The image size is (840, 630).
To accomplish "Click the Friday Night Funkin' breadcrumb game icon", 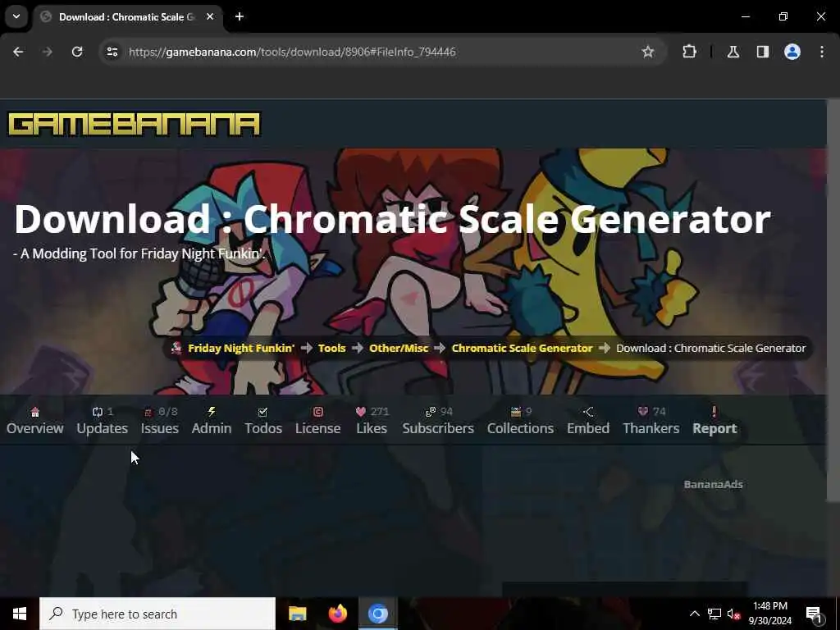I will click(x=176, y=348).
